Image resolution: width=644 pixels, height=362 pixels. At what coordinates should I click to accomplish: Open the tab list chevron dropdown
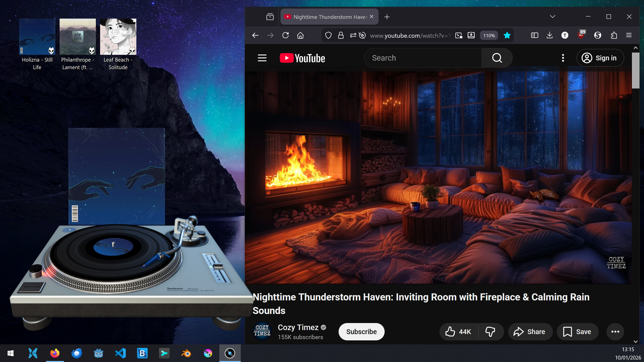(x=552, y=16)
